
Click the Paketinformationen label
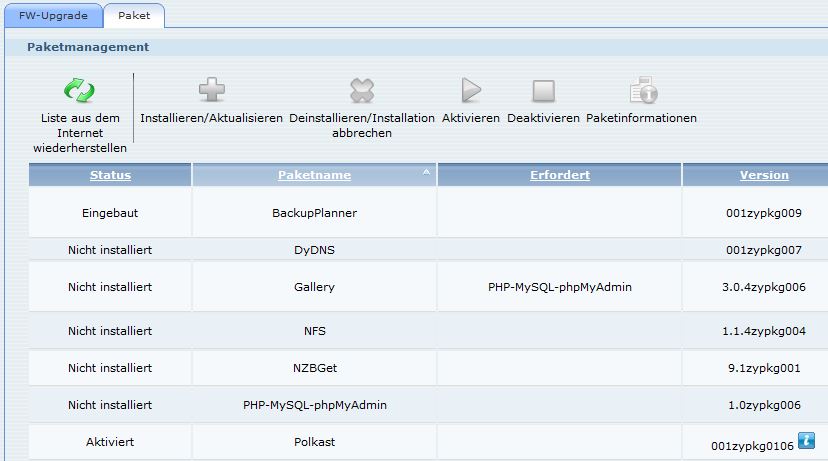(642, 118)
